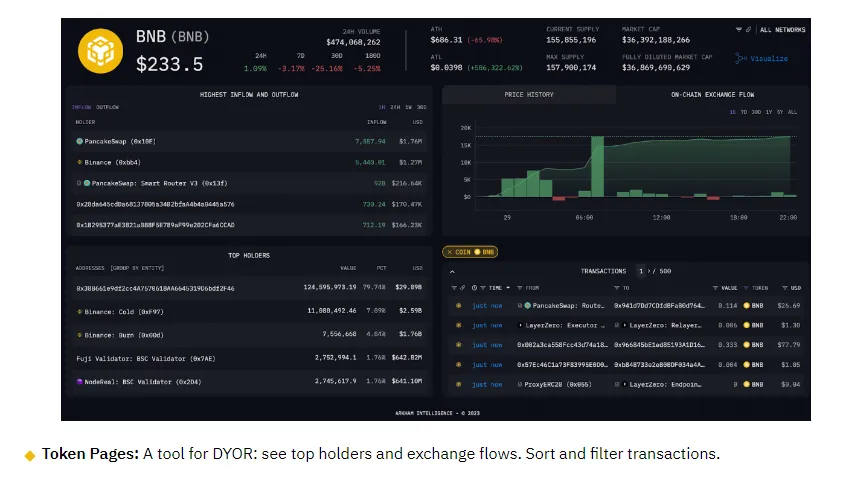Open PancakeSwap (0x10E) holder
The height and width of the screenshot is (477, 852).
tap(120, 141)
